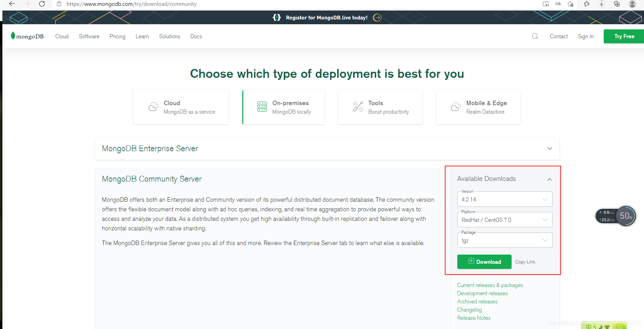Click the MongoDB Community Server heading

[152, 179]
